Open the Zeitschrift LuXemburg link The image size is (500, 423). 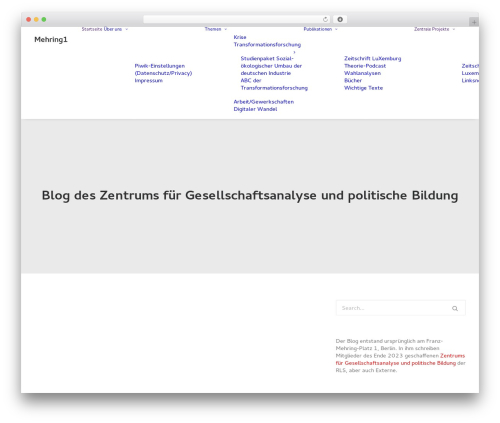[x=373, y=59]
